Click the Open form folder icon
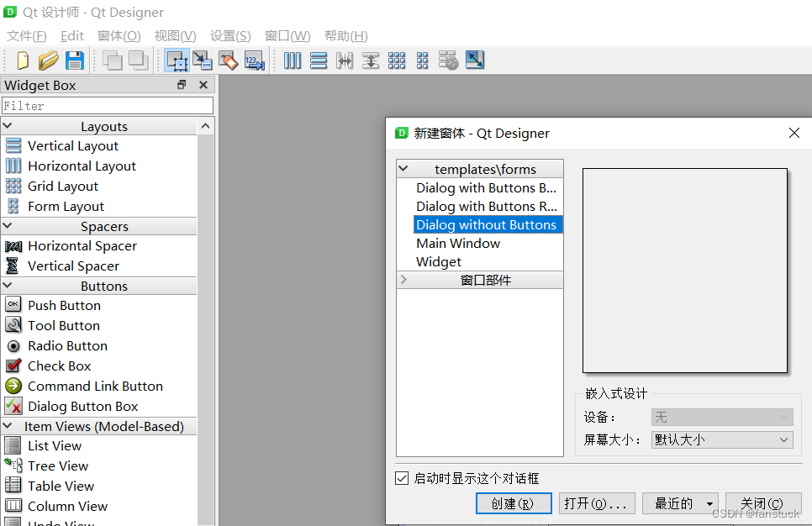The image size is (812, 526). coord(48,60)
